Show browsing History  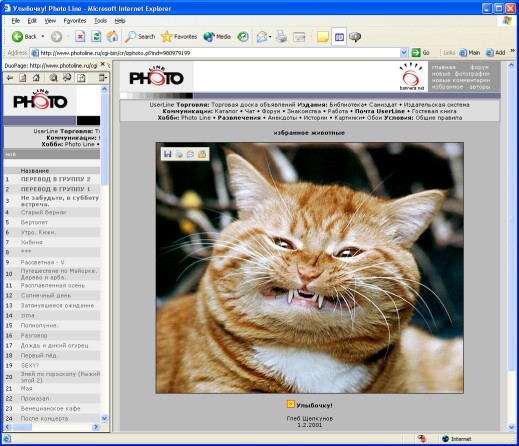[x=243, y=37]
